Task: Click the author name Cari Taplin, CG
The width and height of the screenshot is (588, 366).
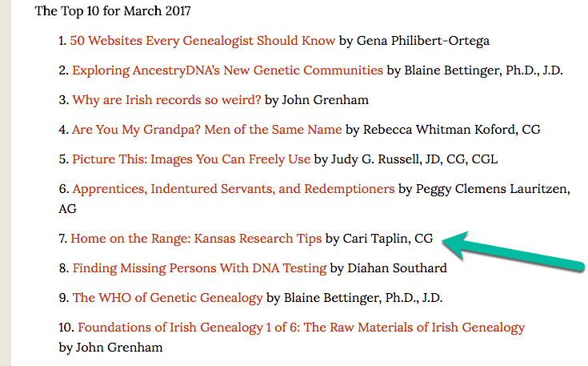Action: (388, 238)
